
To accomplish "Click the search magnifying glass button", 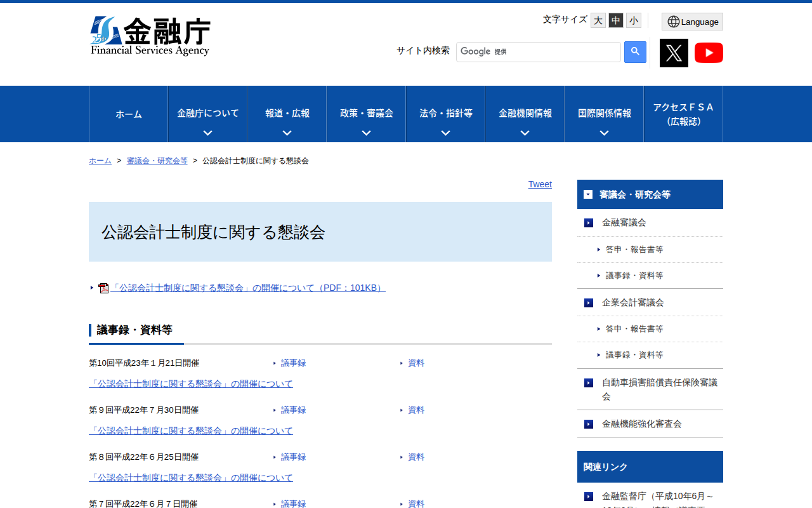I will click(635, 51).
